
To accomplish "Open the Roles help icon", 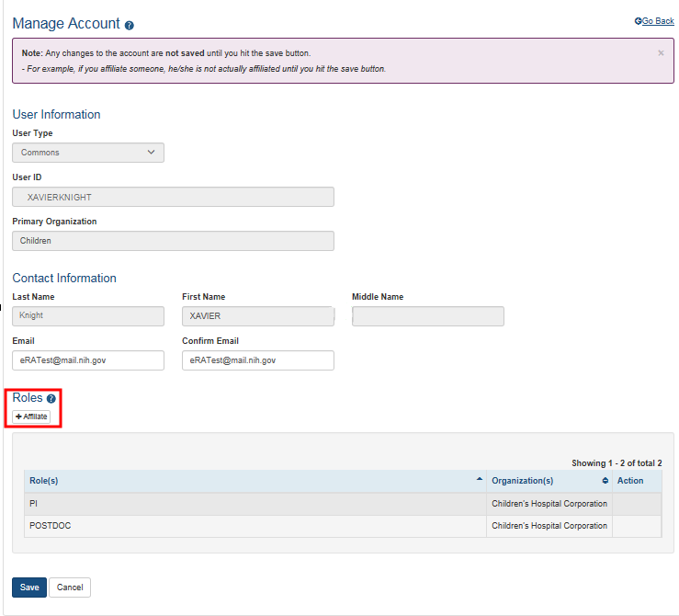I will [x=51, y=399].
